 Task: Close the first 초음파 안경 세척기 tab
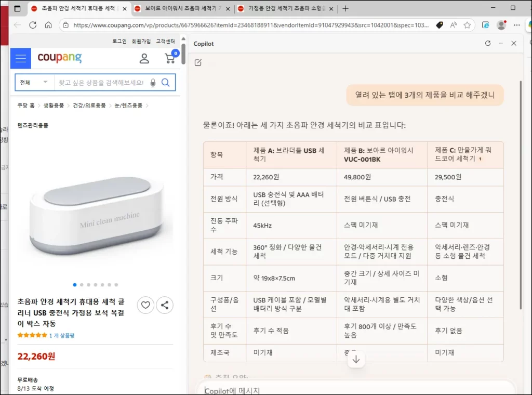tap(125, 9)
